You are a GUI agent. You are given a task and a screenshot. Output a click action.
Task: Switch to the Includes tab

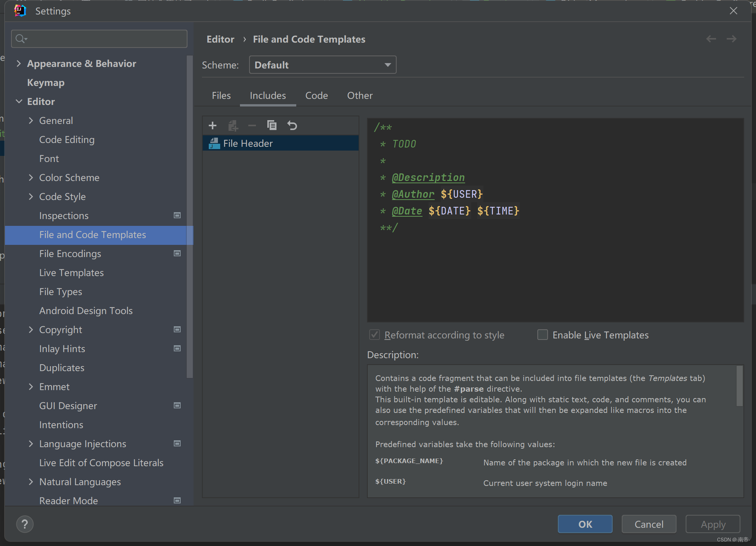(268, 95)
